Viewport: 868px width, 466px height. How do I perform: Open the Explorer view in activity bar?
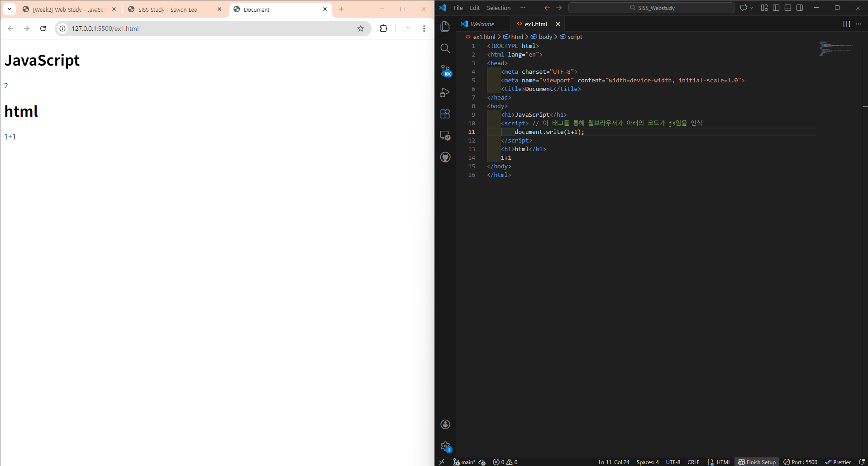(445, 27)
